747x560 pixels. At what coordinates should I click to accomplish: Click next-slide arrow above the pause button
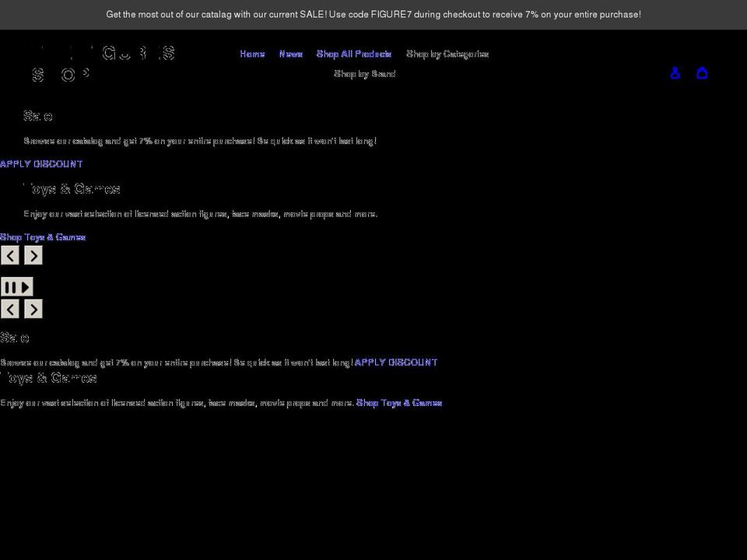pyautogui.click(x=33, y=256)
